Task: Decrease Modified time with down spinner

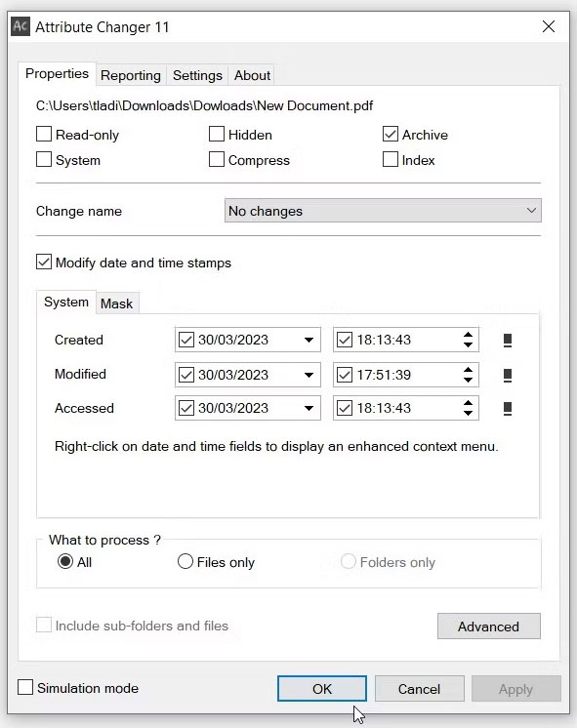Action: pos(468,380)
